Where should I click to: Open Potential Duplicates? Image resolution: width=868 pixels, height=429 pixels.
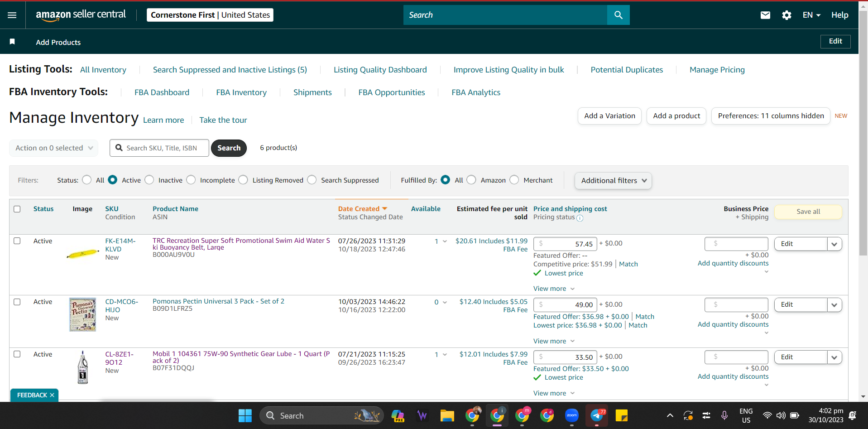tap(627, 70)
